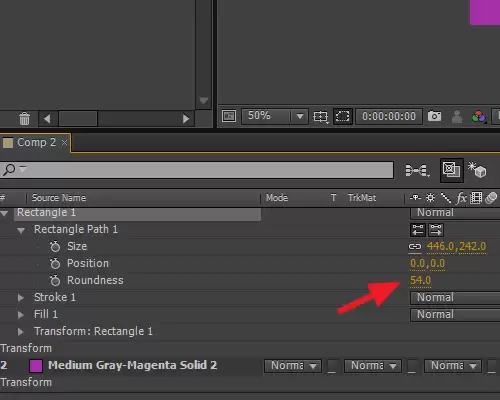Expand the Stroke 1 property group
The height and width of the screenshot is (400, 500).
point(21,298)
